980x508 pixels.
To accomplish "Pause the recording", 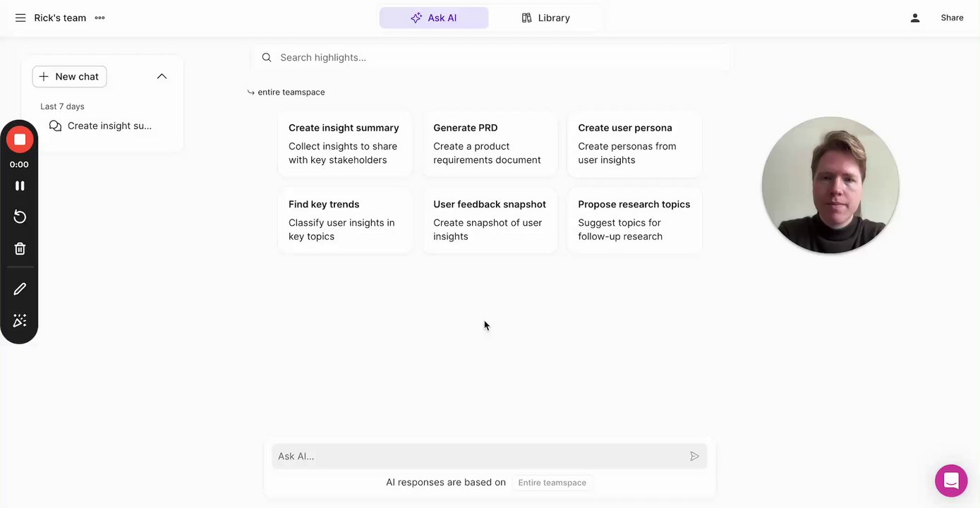I will [20, 186].
